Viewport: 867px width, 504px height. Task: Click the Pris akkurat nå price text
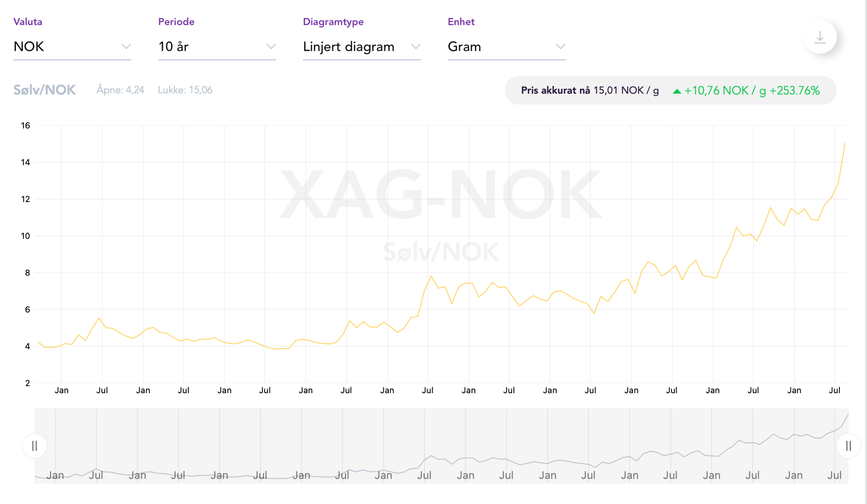589,90
